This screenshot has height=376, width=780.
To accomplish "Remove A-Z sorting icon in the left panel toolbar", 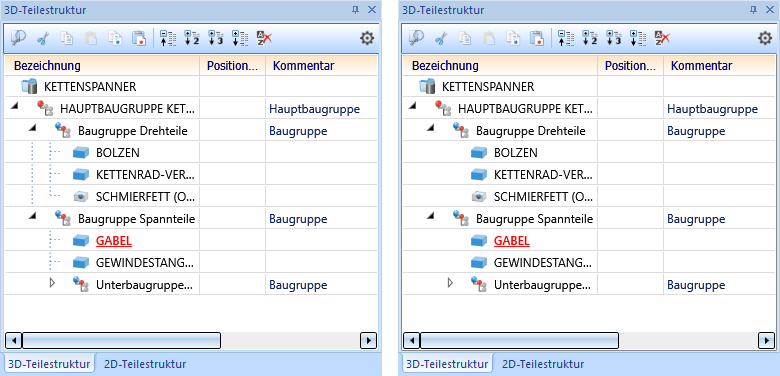I will (x=264, y=38).
